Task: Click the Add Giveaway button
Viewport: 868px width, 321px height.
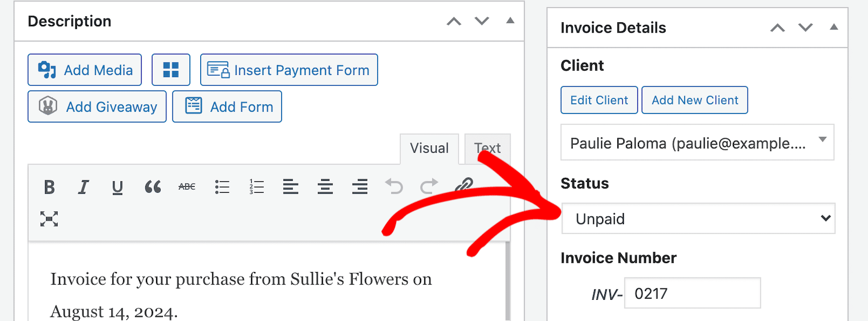Action: [97, 106]
